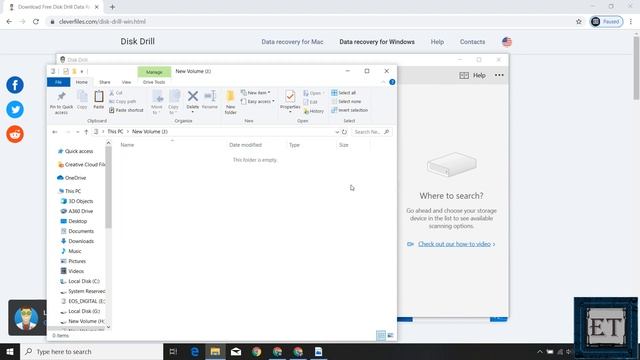Switch to the View ribbon tab

point(127,82)
